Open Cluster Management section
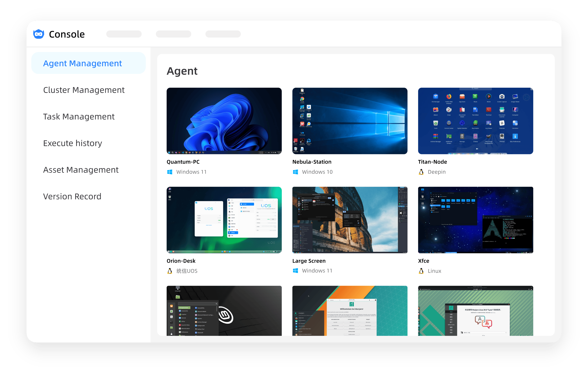588x375 pixels. 84,90
